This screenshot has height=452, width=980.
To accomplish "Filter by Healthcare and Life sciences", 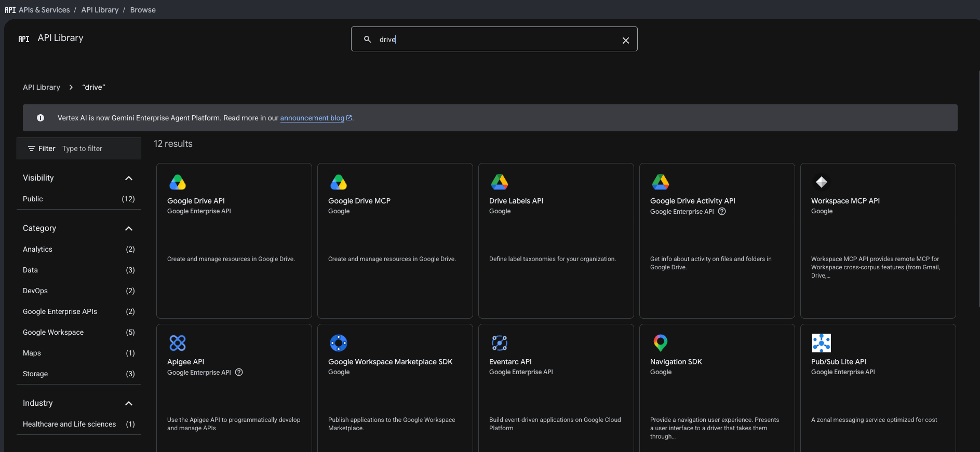I will tap(79, 424).
